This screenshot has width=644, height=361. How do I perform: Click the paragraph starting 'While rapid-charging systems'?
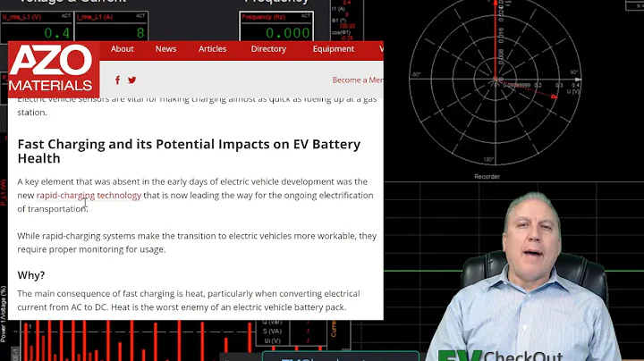click(x=197, y=242)
